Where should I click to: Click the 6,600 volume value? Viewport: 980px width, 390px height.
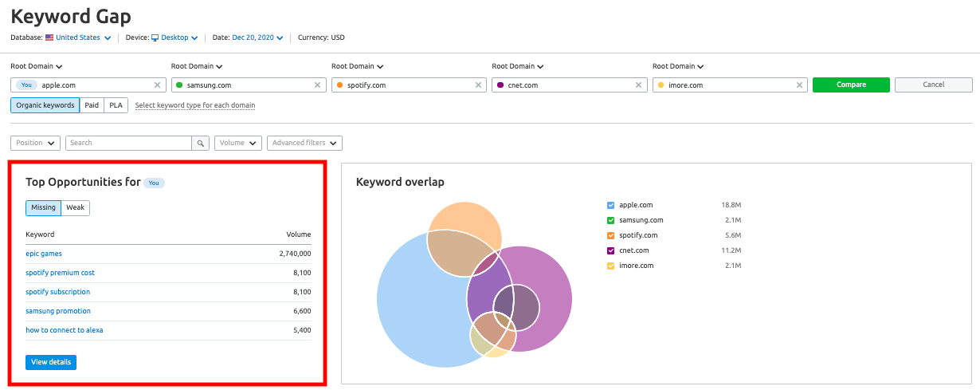[x=302, y=311]
